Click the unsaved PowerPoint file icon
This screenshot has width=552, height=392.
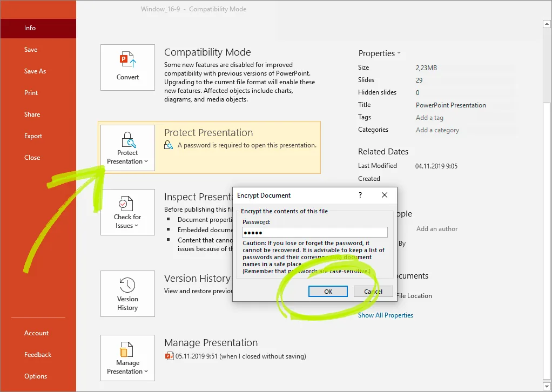[x=170, y=356]
